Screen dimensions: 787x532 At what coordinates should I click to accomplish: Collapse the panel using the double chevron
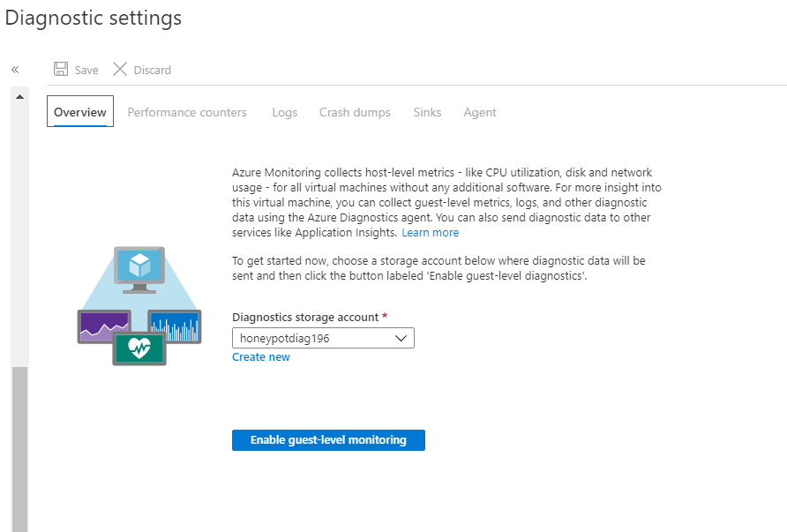[14, 69]
